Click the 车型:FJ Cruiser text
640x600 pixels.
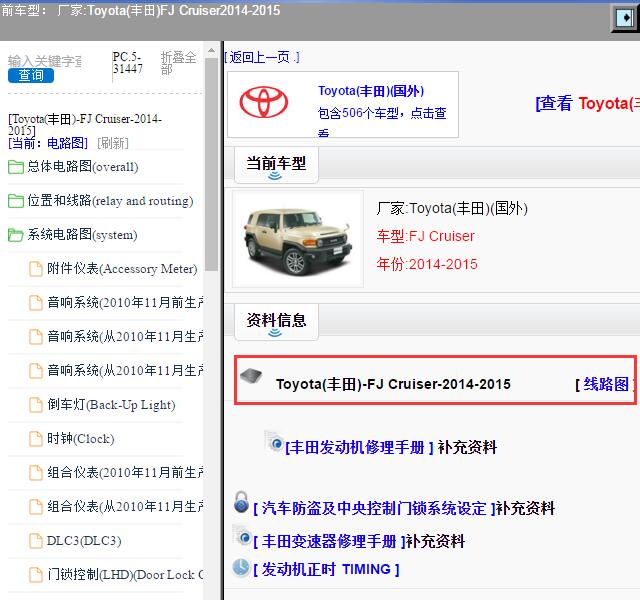(425, 236)
